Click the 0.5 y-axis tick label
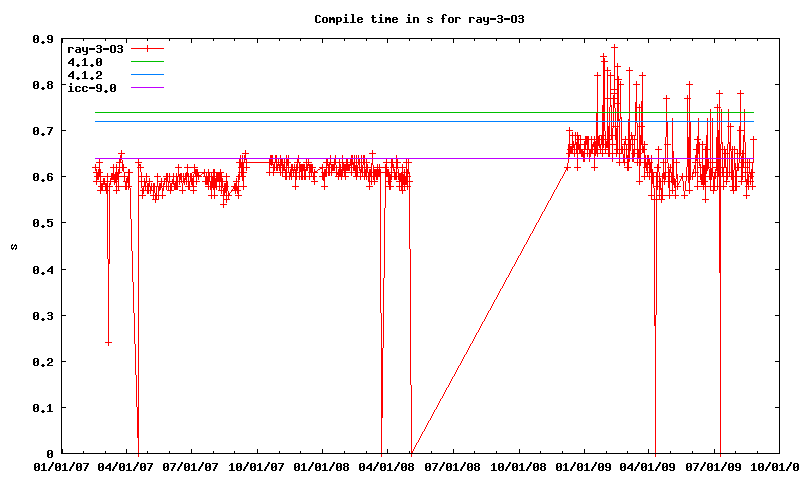 click(43, 223)
